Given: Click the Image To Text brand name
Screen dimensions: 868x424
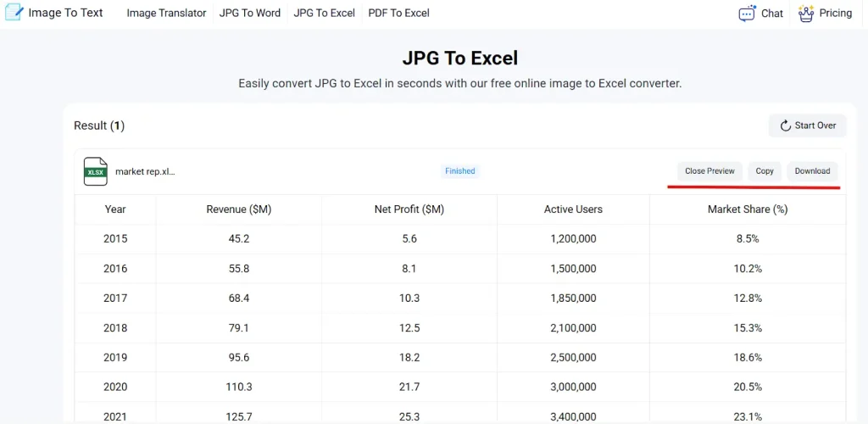Looking at the screenshot, I should click(65, 13).
